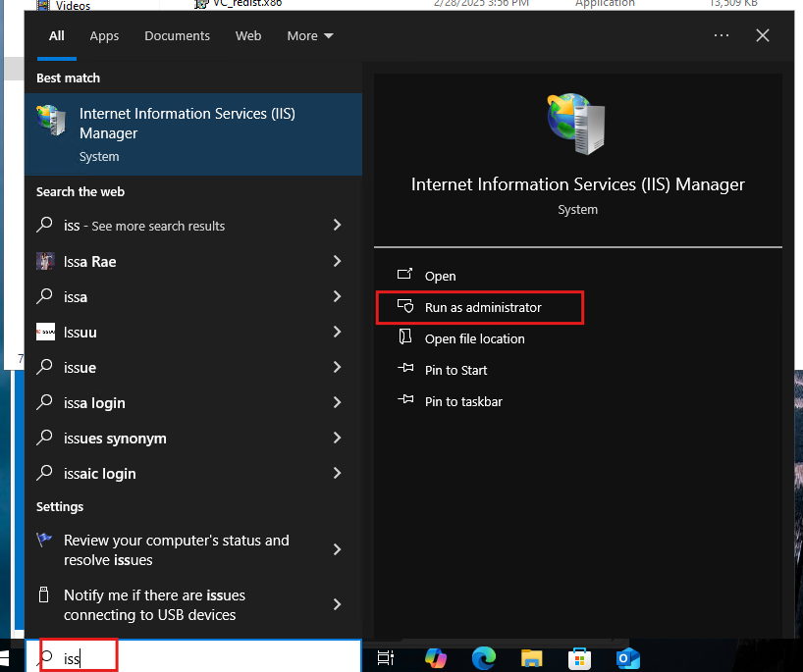Click the Issa Rae thumbnail photo
The height and width of the screenshot is (672, 803).
point(45,261)
